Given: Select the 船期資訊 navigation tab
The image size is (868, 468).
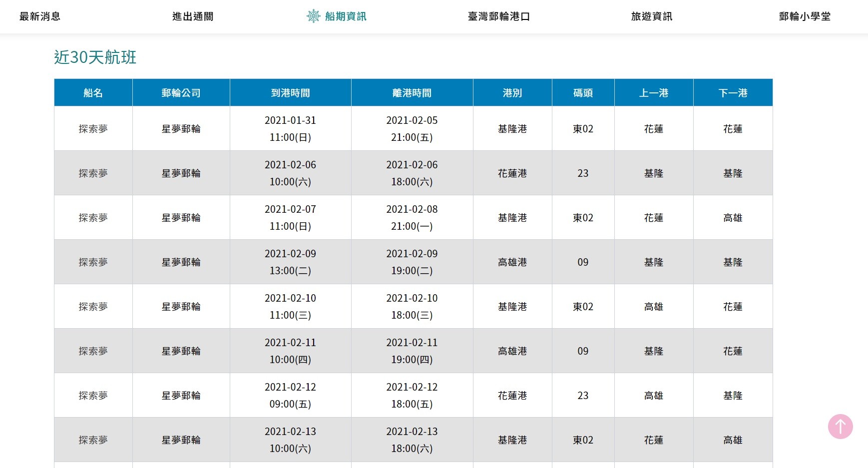Looking at the screenshot, I should pyautogui.click(x=346, y=16).
